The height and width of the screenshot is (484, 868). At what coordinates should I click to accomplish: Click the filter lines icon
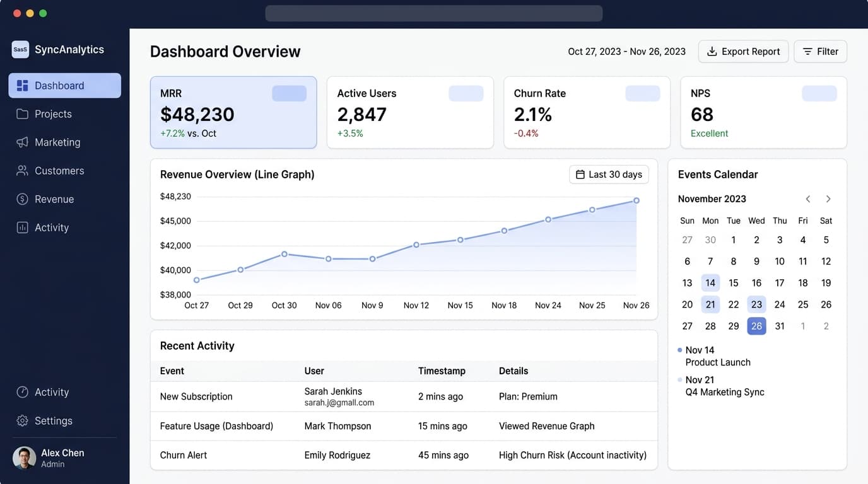click(x=807, y=52)
